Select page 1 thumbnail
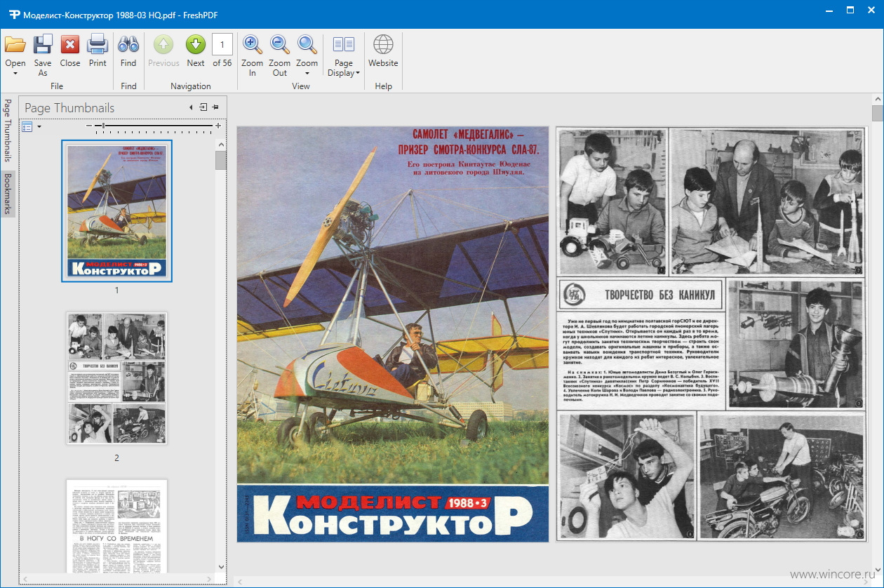Image resolution: width=884 pixels, height=588 pixels. pyautogui.click(x=116, y=211)
